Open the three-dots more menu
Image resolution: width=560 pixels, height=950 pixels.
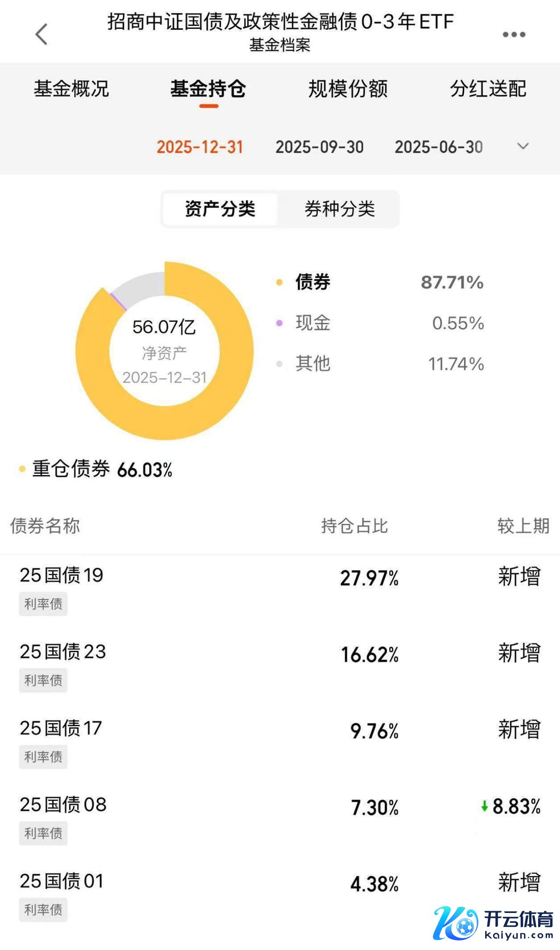point(514,34)
